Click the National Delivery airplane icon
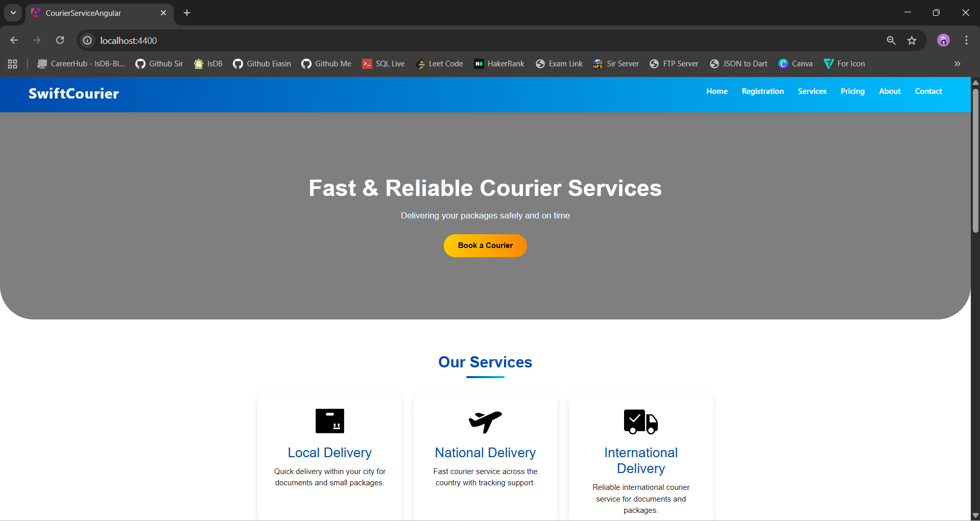The height and width of the screenshot is (521, 980). click(x=485, y=421)
